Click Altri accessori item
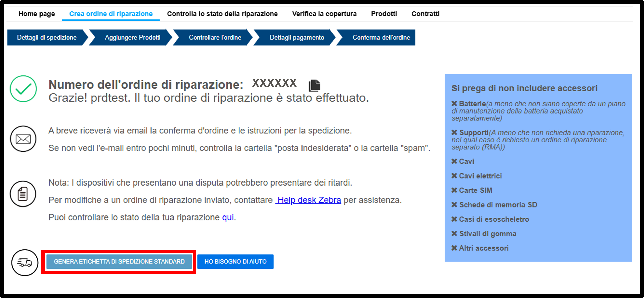Image resolution: width=644 pixels, height=298 pixels. (x=480, y=248)
